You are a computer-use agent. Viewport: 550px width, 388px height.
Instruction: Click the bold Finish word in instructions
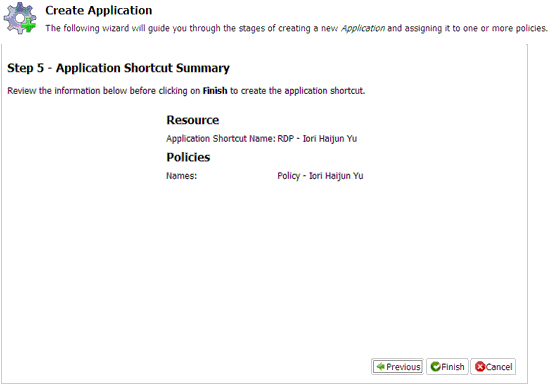[x=215, y=91]
